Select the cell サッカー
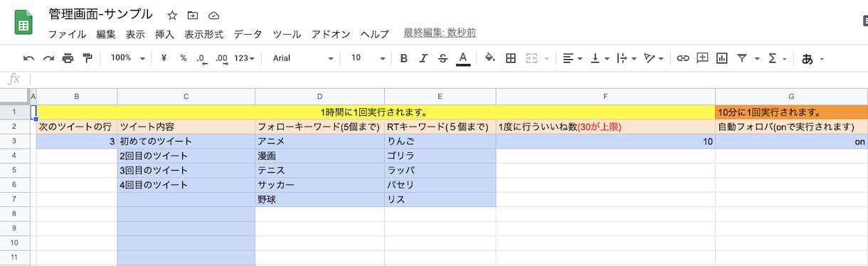Viewport: 868px width, 266px height. (x=319, y=185)
